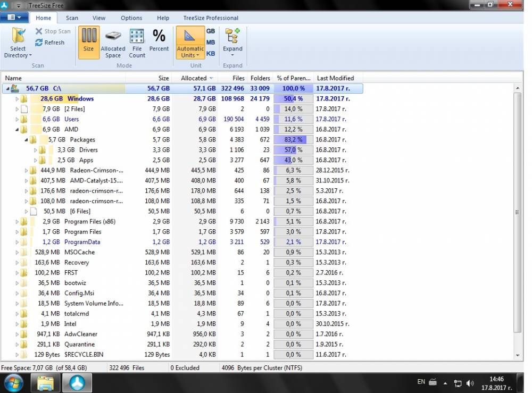
Task: Open the Expand button in the ribbon
Action: [232, 43]
